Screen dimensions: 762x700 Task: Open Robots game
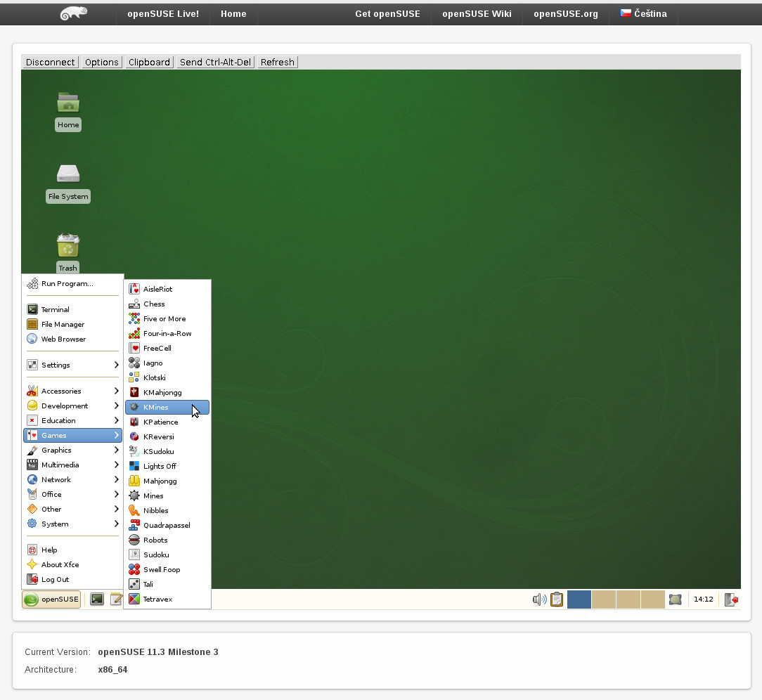point(168,540)
